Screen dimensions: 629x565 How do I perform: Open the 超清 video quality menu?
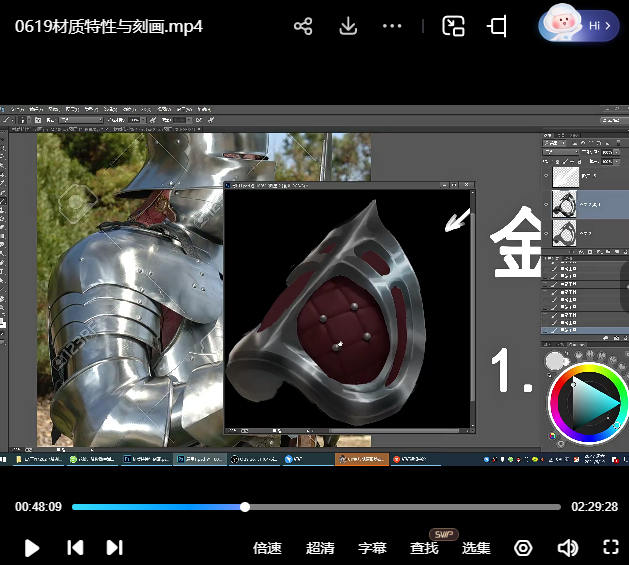coord(320,548)
